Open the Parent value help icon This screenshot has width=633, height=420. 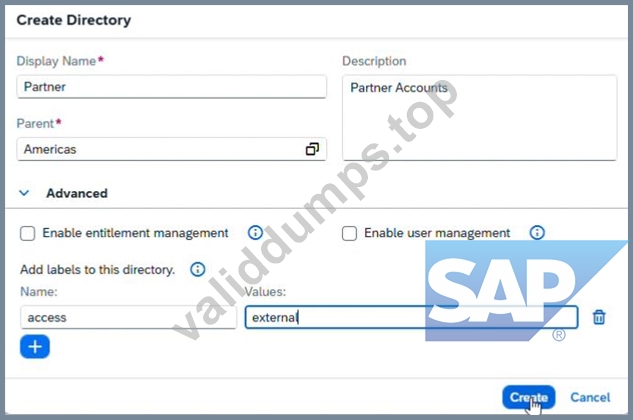[x=312, y=149]
